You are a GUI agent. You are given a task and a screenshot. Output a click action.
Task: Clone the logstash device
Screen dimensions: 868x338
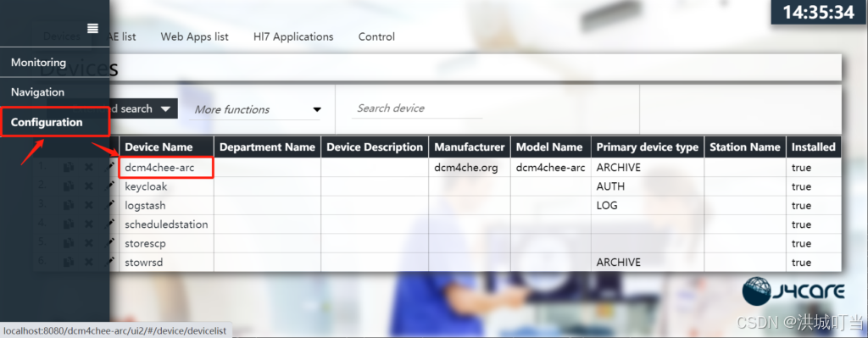click(69, 205)
